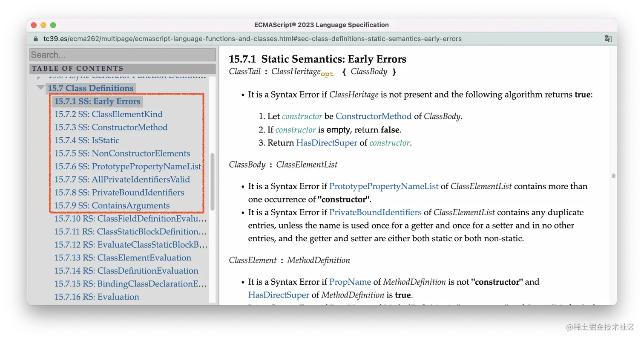Select 15.7.9 SS: ContainsArguments

(x=112, y=205)
